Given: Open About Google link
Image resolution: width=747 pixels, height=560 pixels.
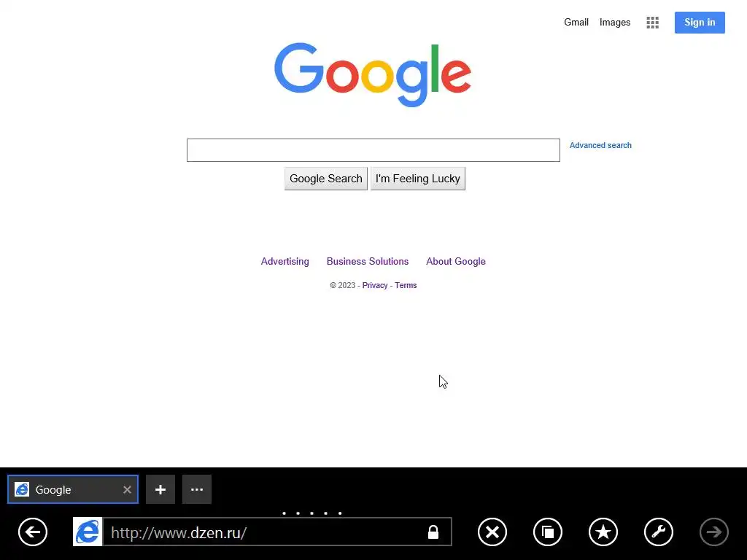Looking at the screenshot, I should pyautogui.click(x=456, y=262).
